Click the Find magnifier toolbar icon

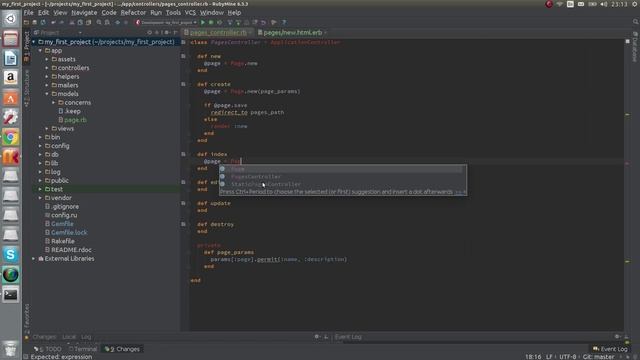pos(99,22)
